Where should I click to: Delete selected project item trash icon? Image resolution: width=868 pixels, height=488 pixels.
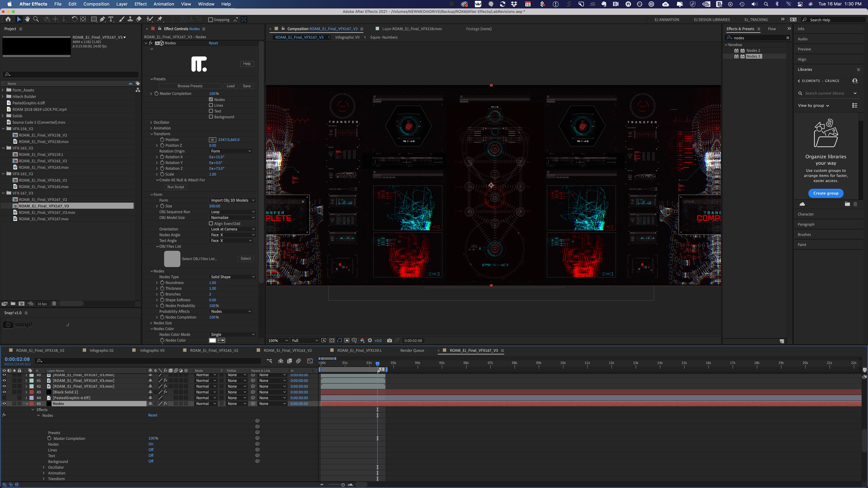pyautogui.click(x=54, y=303)
